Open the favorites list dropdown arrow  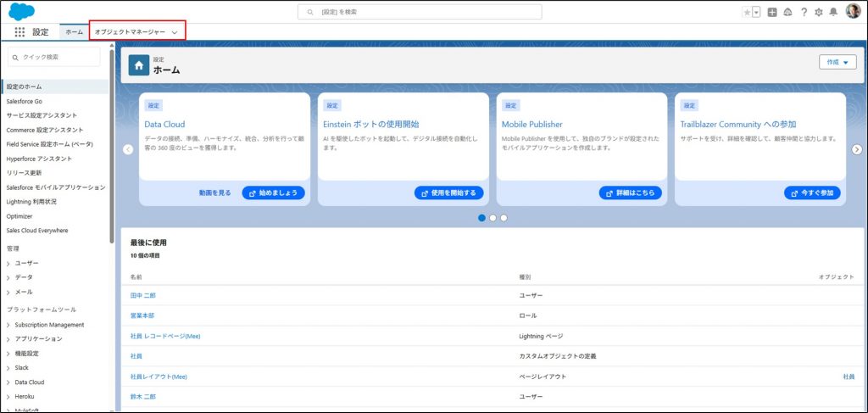(x=756, y=12)
